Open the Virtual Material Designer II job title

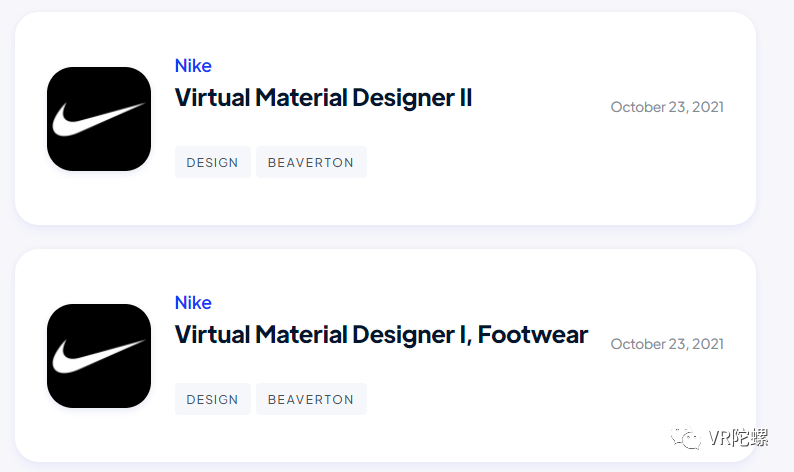(x=323, y=98)
